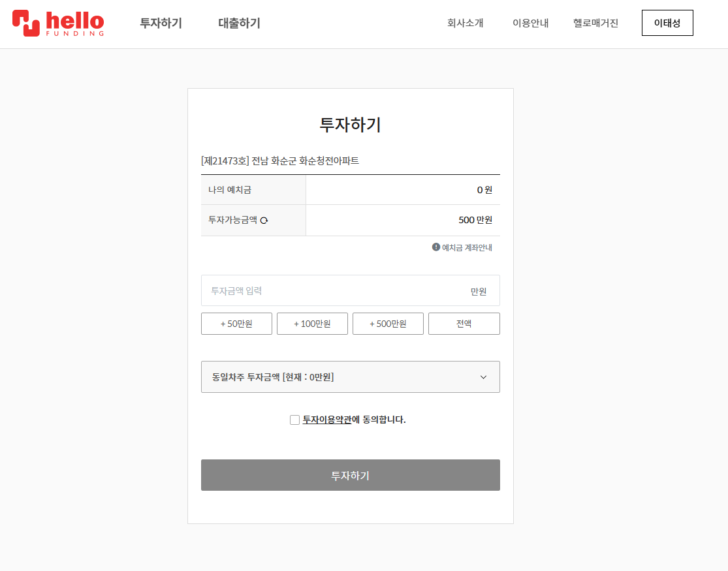This screenshot has width=728, height=571.
Task: Click the 나의 예치금 label cell
Action: (x=253, y=190)
